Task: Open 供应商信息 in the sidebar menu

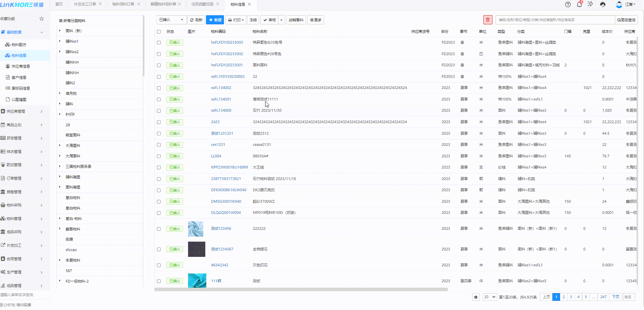Action: tap(21, 67)
